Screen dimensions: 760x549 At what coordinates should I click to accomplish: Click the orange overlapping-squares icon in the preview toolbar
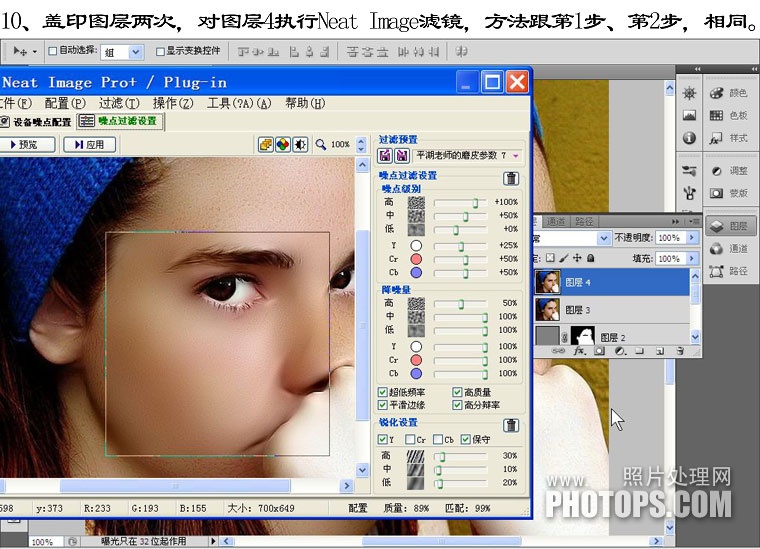pyautogui.click(x=266, y=144)
